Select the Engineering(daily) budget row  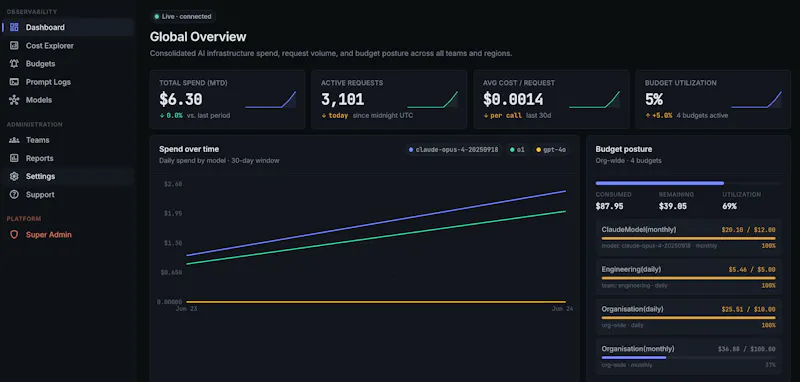tap(688, 277)
